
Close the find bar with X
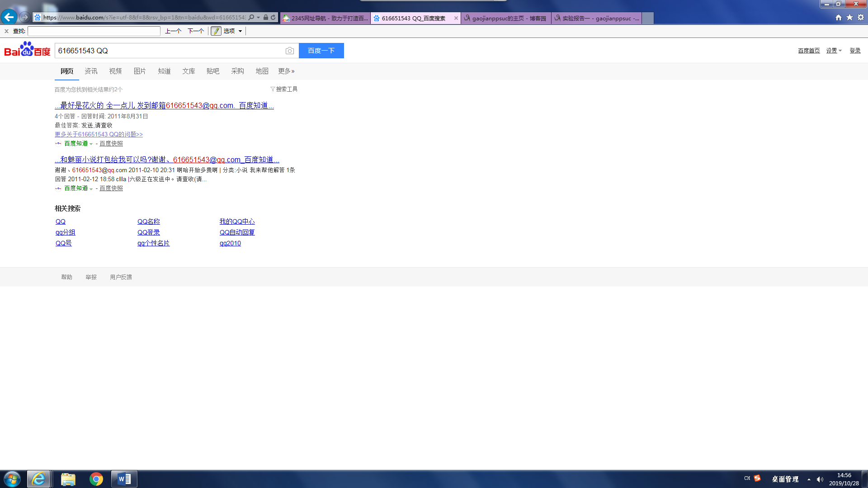[6, 31]
